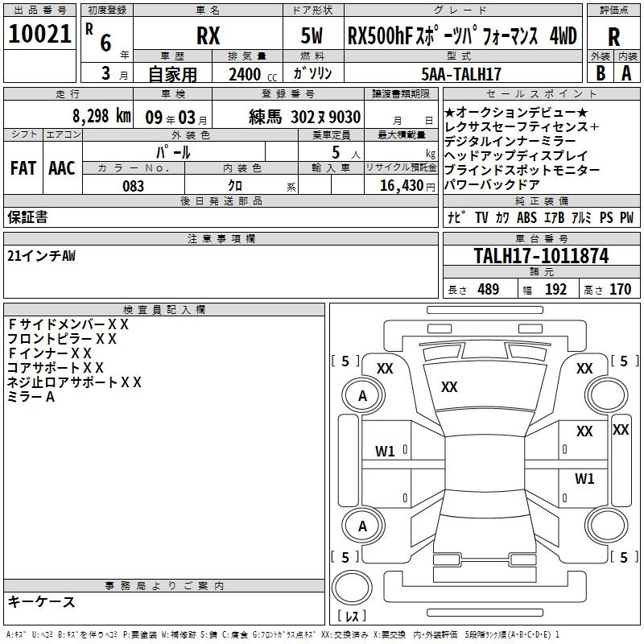Click inspector note ネジ止ロアサポート XX

tap(74, 382)
